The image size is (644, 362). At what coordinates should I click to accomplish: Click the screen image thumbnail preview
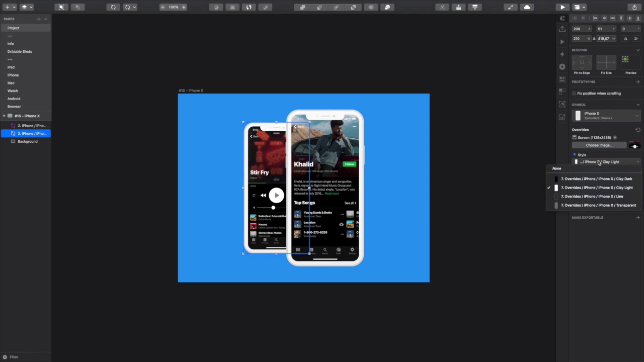[634, 145]
